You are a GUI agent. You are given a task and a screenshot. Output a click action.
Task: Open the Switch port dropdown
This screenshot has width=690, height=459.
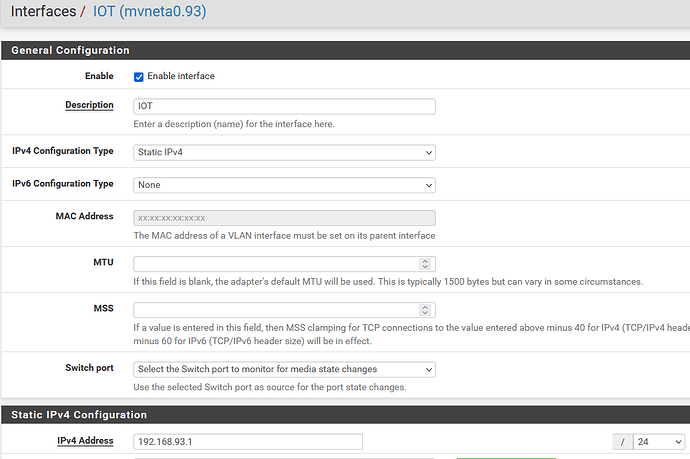284,369
